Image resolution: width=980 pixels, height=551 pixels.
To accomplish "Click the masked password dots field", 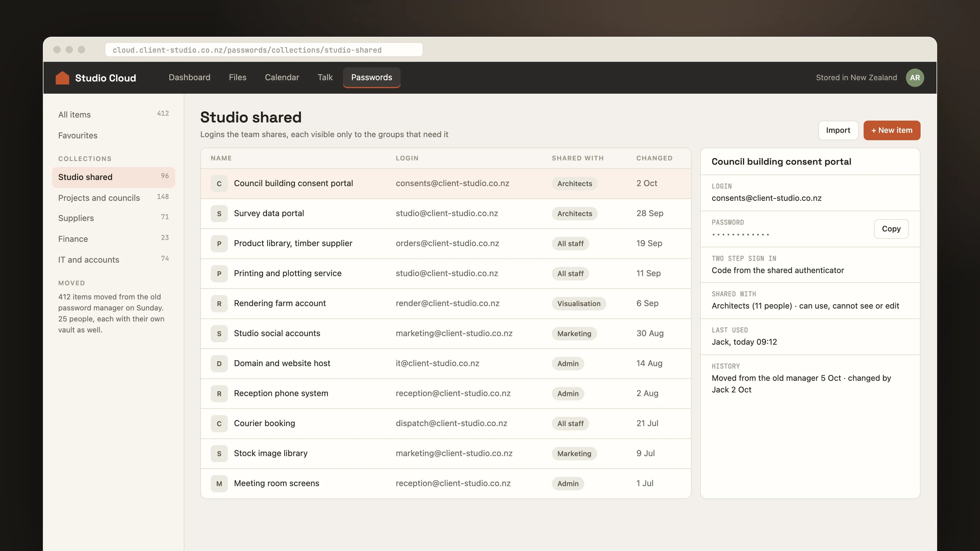I will pyautogui.click(x=740, y=234).
